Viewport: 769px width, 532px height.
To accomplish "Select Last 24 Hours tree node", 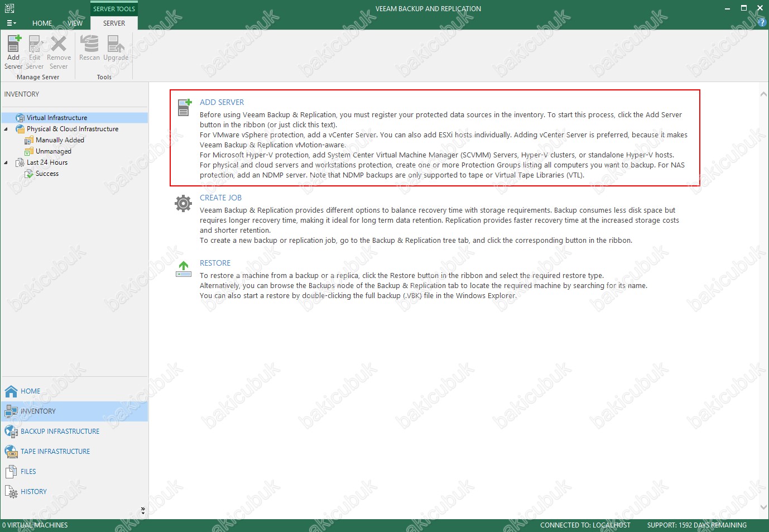I will coord(47,162).
